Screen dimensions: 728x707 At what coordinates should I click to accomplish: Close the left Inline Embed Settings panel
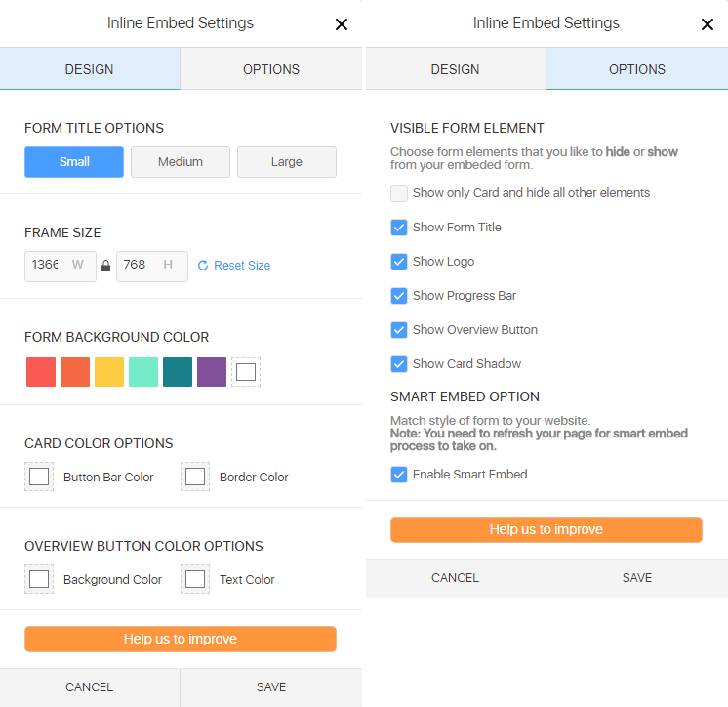[342, 24]
